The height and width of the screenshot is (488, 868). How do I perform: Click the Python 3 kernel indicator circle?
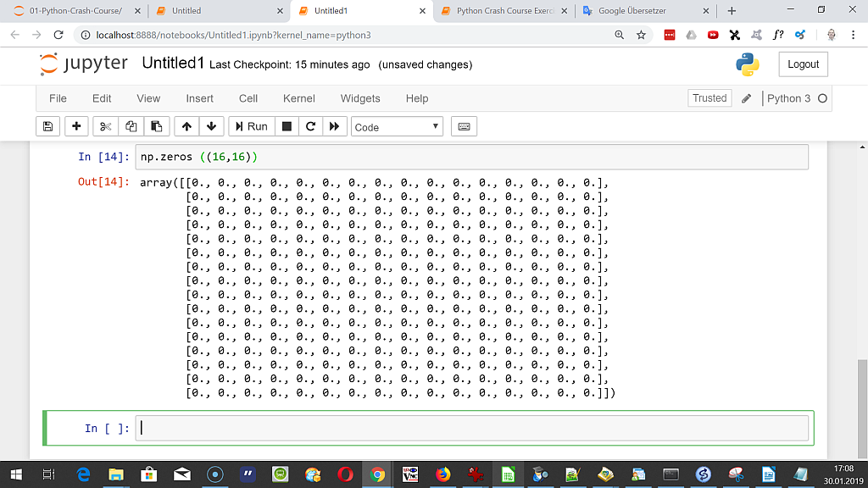pos(822,98)
